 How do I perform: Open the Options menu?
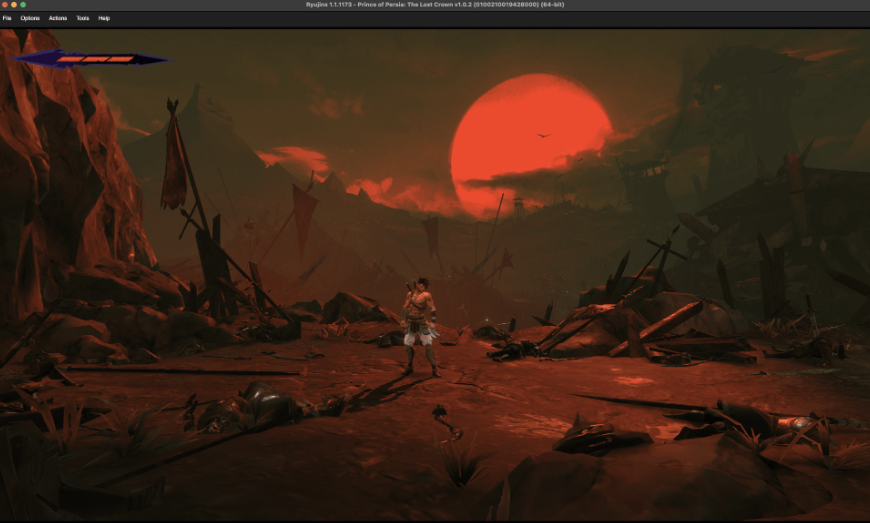coord(30,18)
